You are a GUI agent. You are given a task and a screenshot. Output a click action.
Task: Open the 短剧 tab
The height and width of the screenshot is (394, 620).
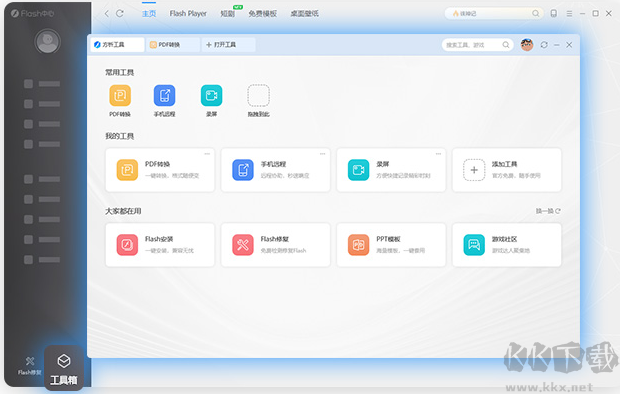tap(227, 13)
